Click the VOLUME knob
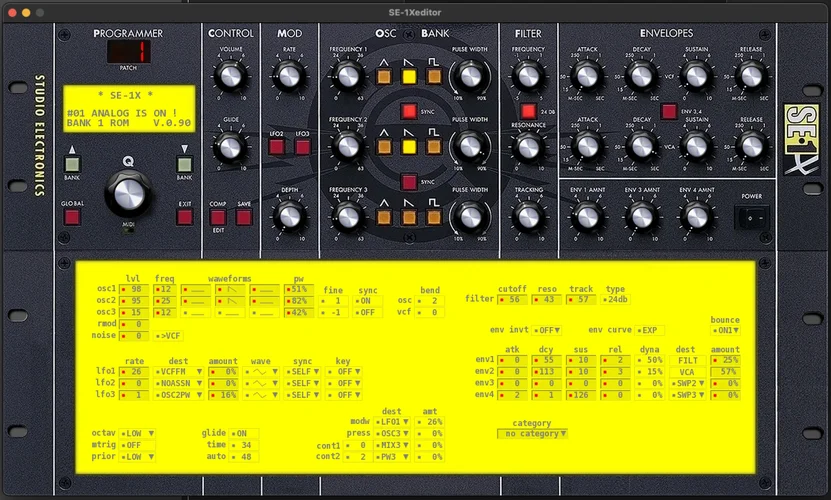The width and height of the screenshot is (831, 500). click(x=230, y=76)
